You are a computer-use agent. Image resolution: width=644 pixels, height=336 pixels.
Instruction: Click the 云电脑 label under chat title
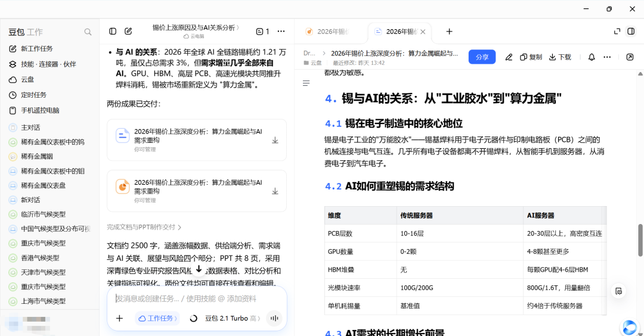194,36
